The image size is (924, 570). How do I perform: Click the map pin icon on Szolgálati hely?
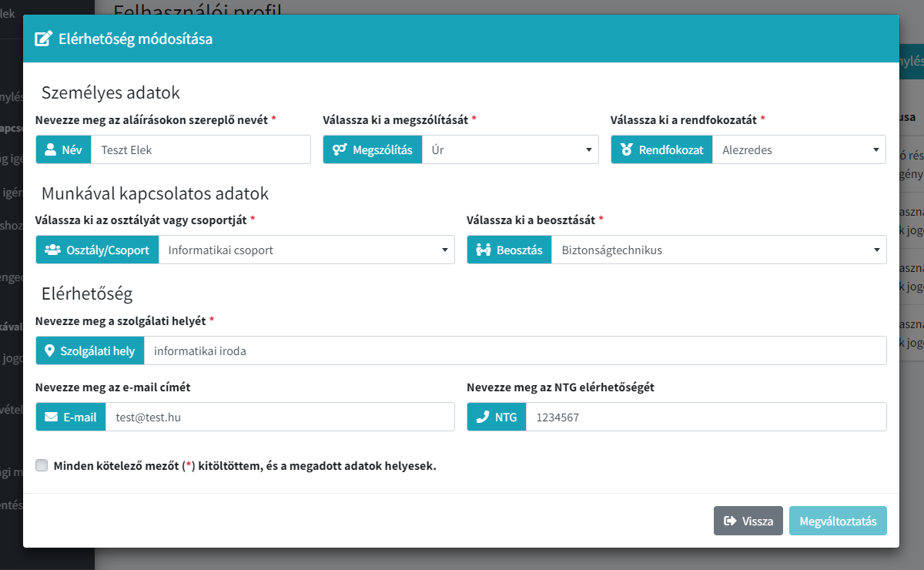pyautogui.click(x=50, y=350)
